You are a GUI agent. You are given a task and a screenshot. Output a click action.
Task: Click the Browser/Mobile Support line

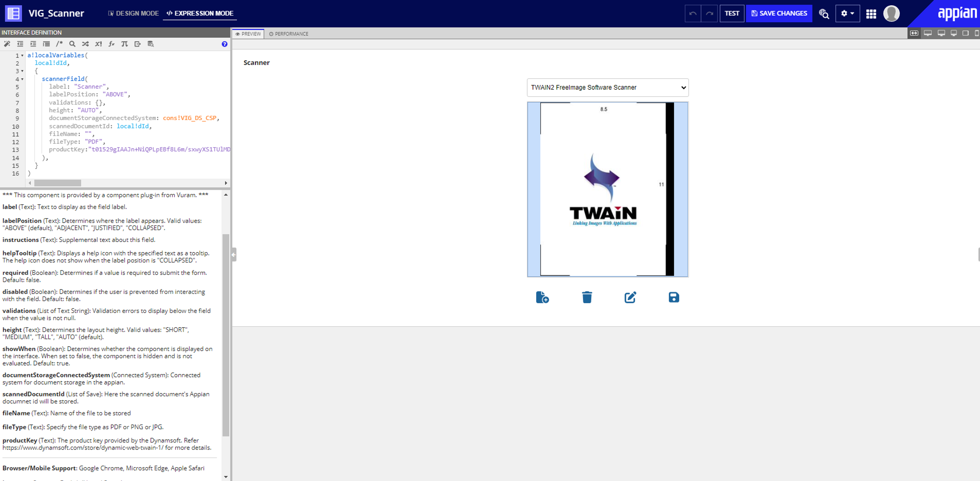[x=103, y=468]
